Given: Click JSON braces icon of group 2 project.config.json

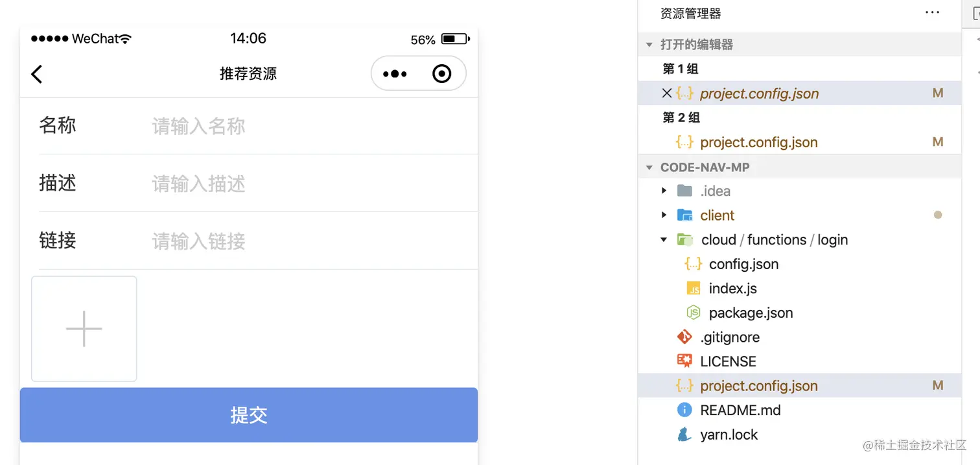Looking at the screenshot, I should [684, 142].
